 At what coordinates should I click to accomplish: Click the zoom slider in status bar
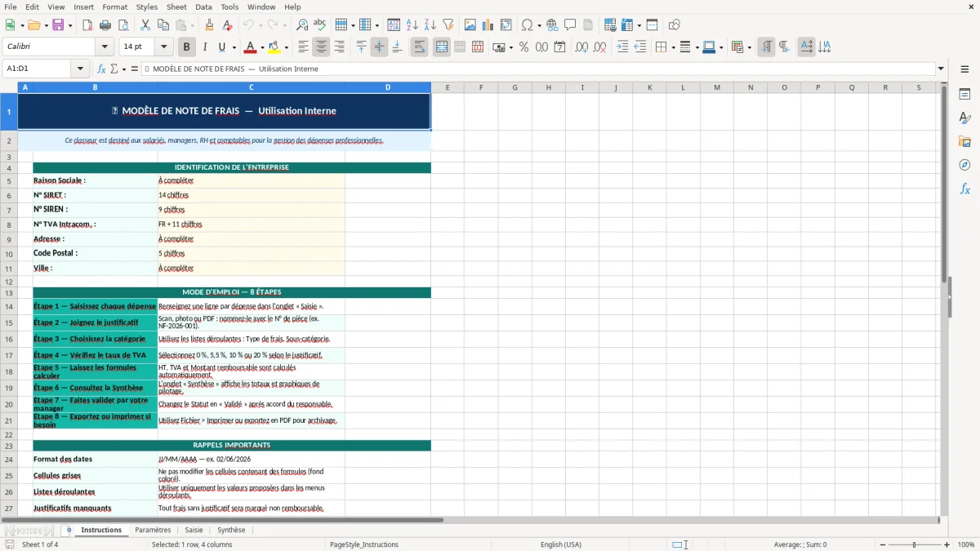tap(914, 544)
